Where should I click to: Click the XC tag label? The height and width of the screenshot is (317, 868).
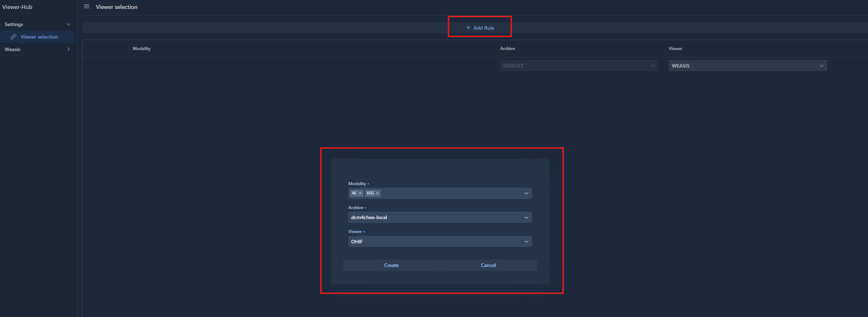pos(354,193)
